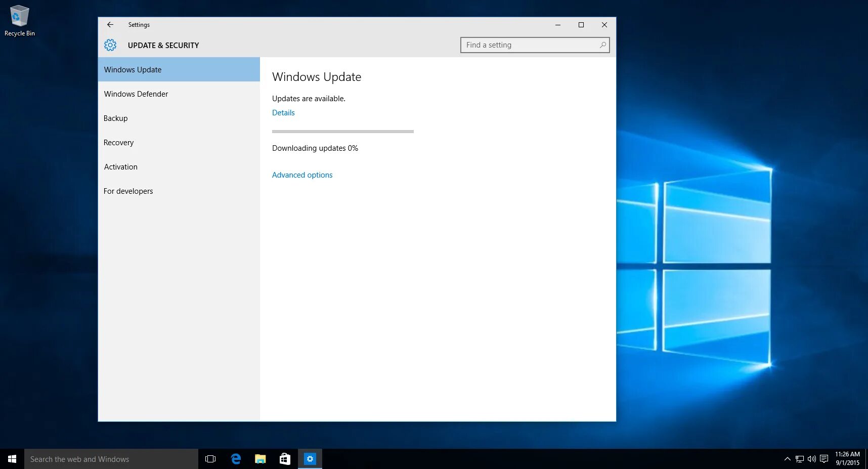The width and height of the screenshot is (868, 469).
Task: Click the search magnifier in Find a setting
Action: coord(602,45)
